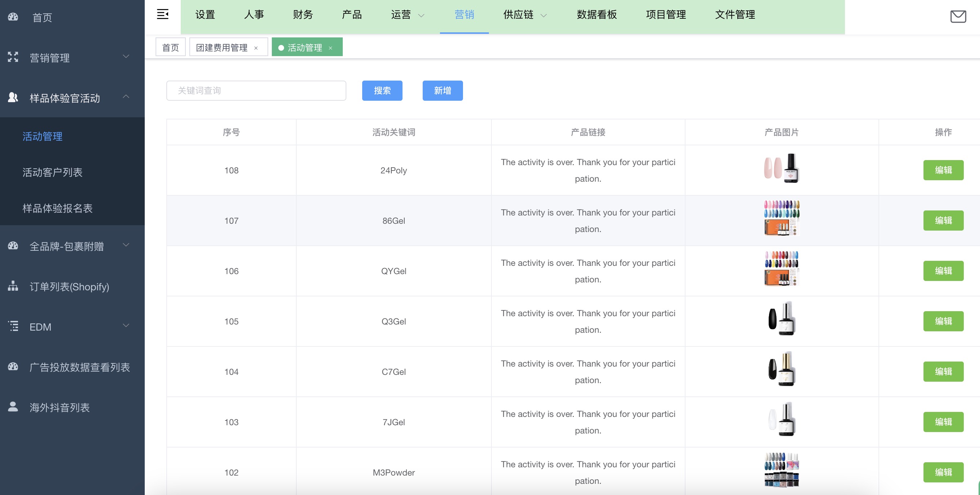Screen dimensions: 980x495
Task: Open the 项目管理 top menu
Action: pos(666,15)
